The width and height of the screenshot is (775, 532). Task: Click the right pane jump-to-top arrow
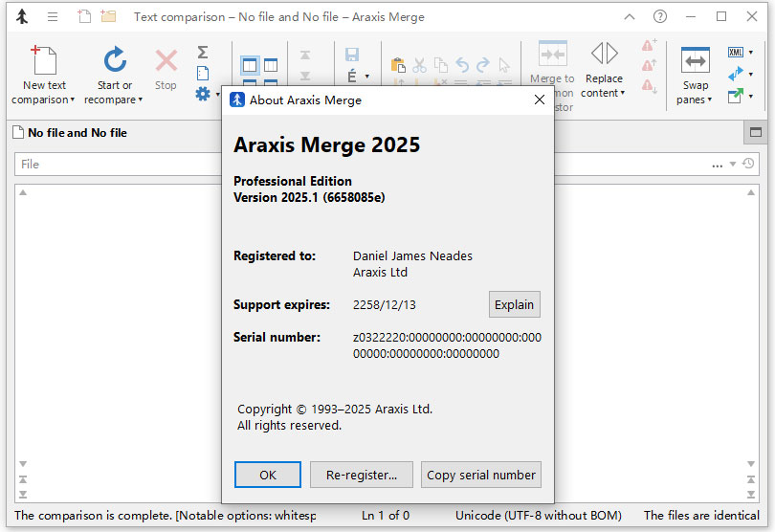click(x=751, y=479)
